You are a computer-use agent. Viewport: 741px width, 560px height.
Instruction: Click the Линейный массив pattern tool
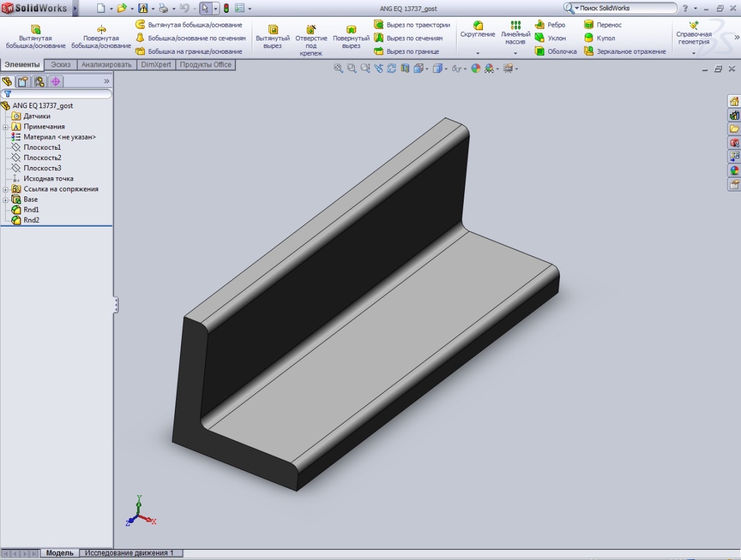(x=516, y=33)
